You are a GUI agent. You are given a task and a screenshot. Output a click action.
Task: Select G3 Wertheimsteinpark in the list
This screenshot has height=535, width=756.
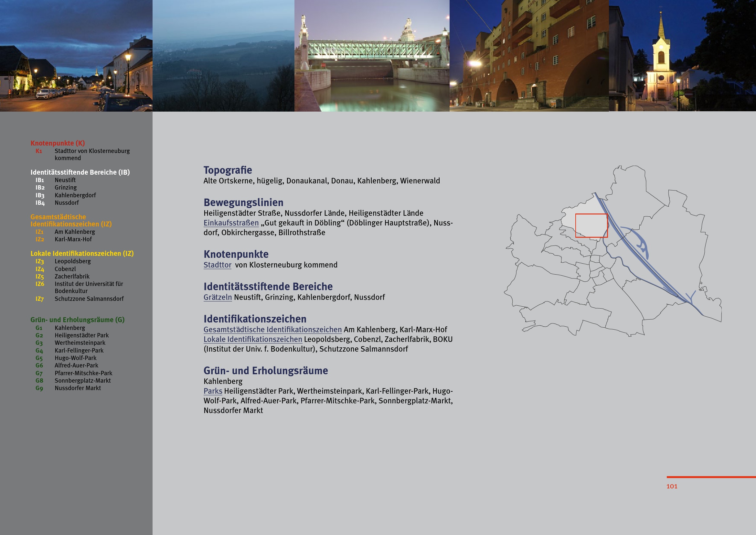pyautogui.click(x=80, y=343)
